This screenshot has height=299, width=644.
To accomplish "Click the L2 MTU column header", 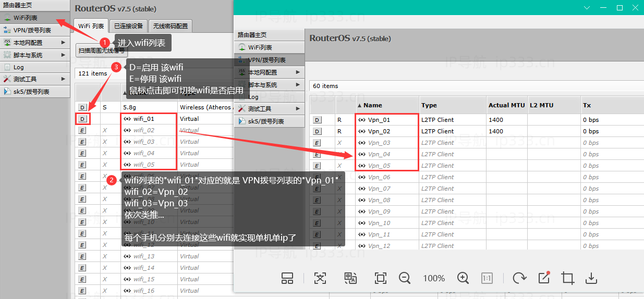I will 553,105.
